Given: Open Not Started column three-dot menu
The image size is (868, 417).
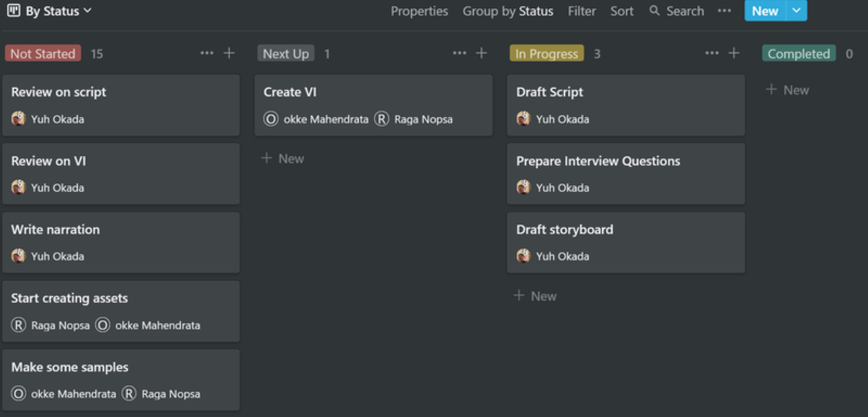Looking at the screenshot, I should pos(207,53).
